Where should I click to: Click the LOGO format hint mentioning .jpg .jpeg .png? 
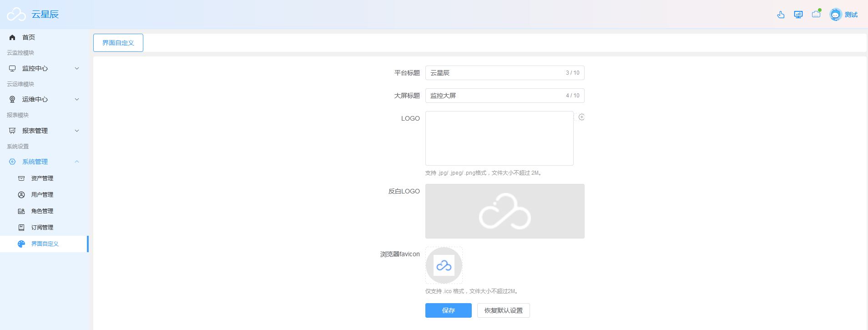484,173
